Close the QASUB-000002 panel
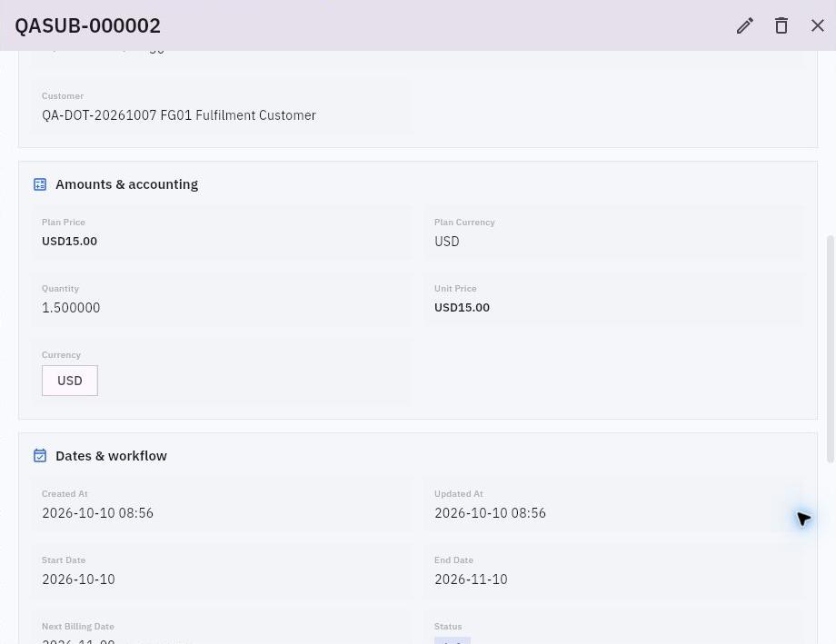 tap(817, 25)
